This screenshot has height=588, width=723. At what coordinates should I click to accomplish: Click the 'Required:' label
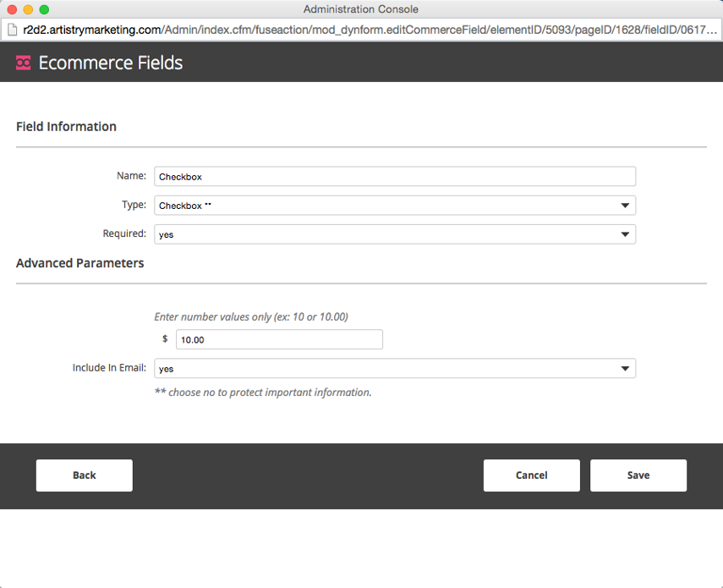click(124, 234)
